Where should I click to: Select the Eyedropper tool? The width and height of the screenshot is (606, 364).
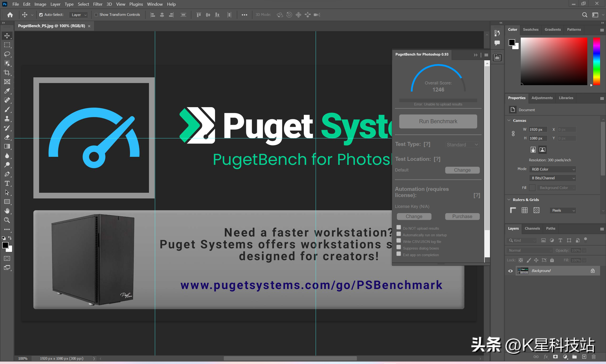[x=7, y=91]
